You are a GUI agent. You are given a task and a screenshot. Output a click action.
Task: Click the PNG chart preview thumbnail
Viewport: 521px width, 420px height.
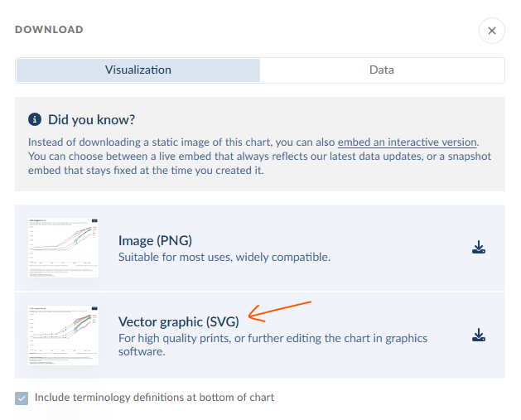coord(63,247)
